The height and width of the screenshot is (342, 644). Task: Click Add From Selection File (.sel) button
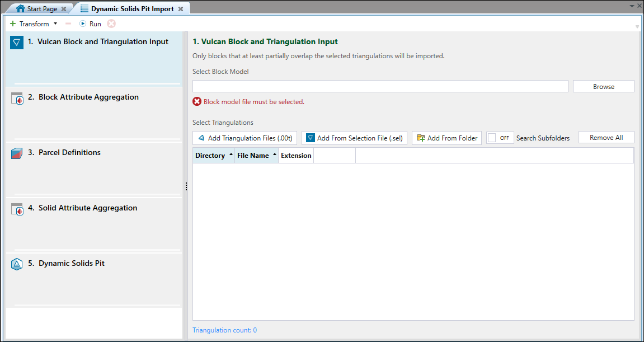354,138
